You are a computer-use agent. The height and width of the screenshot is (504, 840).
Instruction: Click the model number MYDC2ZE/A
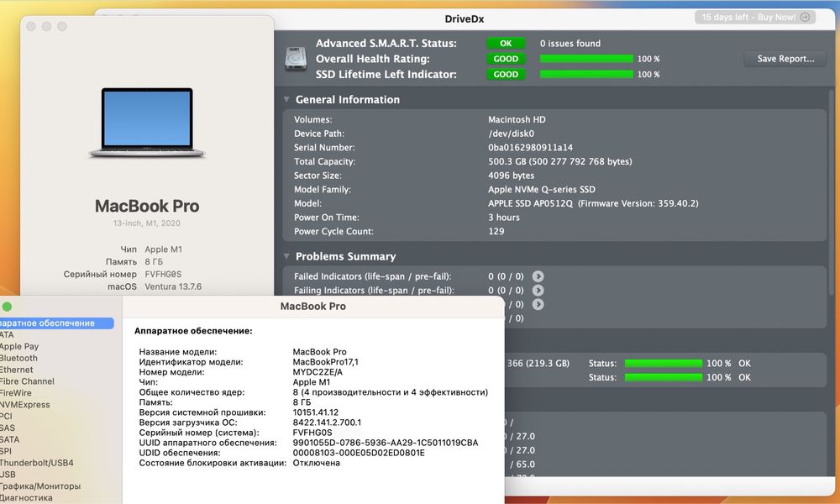click(318, 372)
